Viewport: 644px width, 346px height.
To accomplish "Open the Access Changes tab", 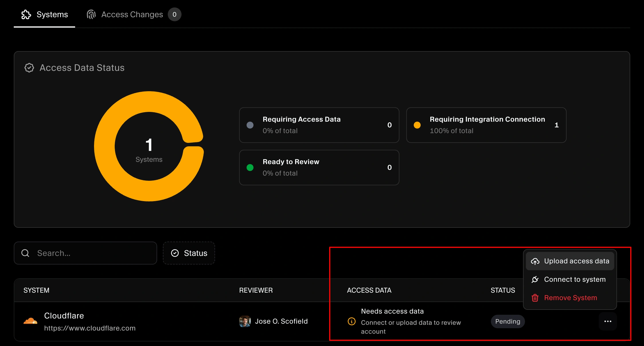I will pyautogui.click(x=134, y=14).
